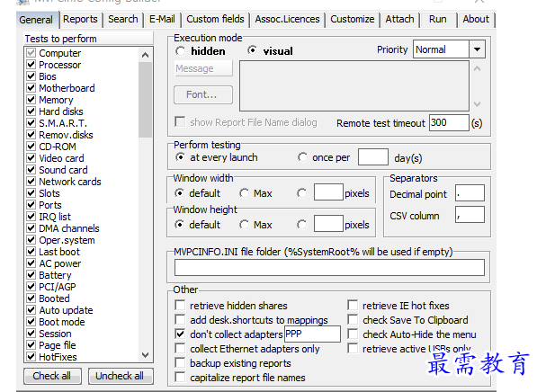Click the Window width pixels field
The image size is (537, 392).
(x=328, y=192)
